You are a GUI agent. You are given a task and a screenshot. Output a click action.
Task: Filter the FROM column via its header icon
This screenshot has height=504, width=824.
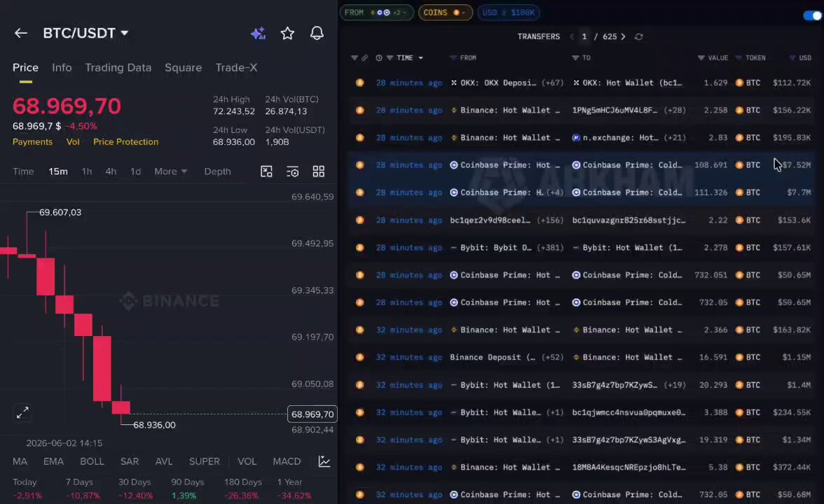click(453, 57)
